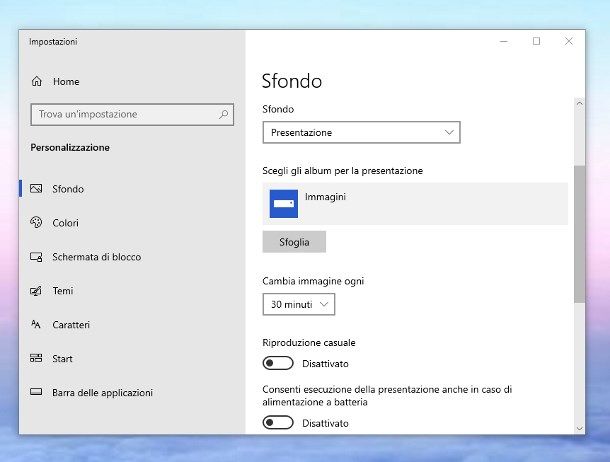Click the chevron of Presentazione dropdown
Image resolution: width=610 pixels, height=462 pixels.
point(449,133)
